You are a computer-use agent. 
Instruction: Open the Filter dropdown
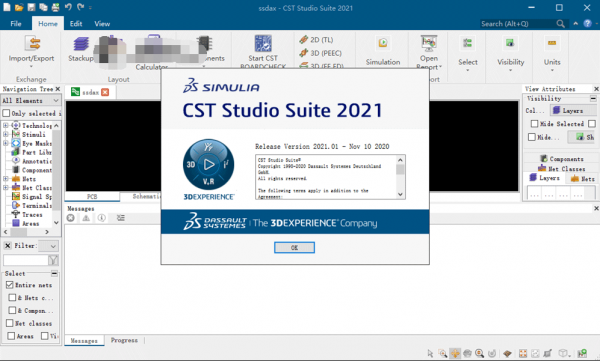pos(48,246)
